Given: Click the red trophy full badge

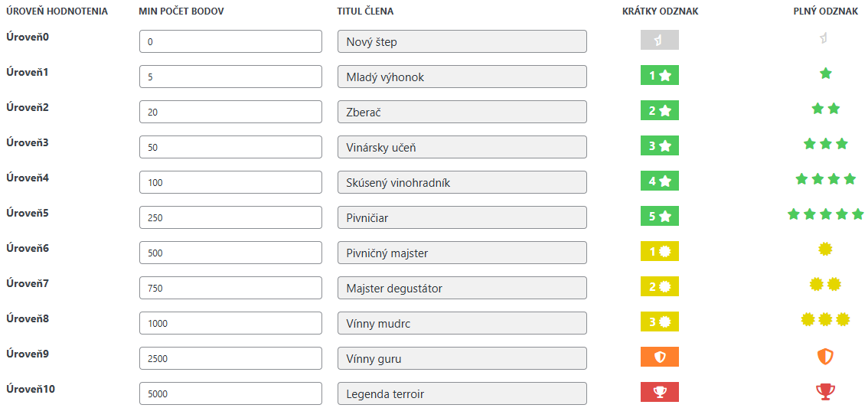Looking at the screenshot, I should (825, 392).
